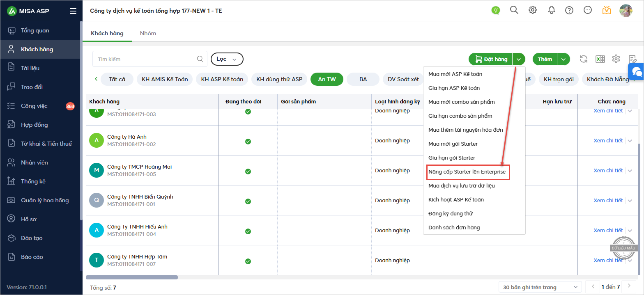Screen dimensions: 644x295
Task: Expand the Thêm dropdown arrow
Action: (x=563, y=59)
